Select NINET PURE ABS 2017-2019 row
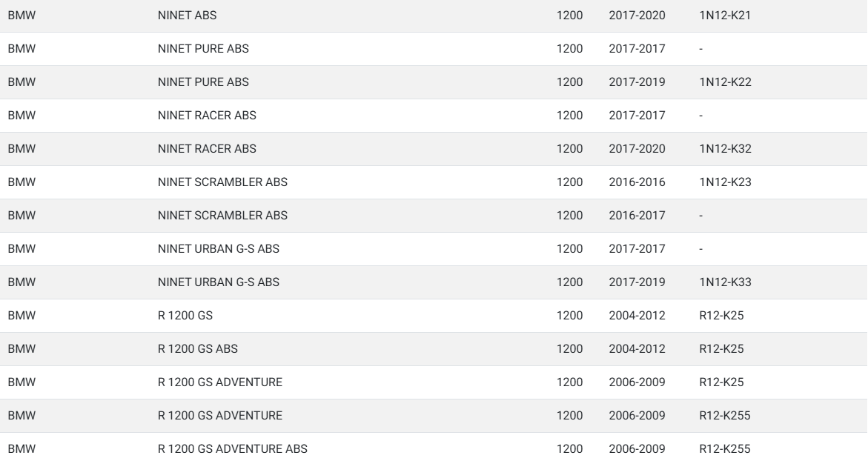Screen dimensions: 868x461 pyautogui.click(x=434, y=82)
